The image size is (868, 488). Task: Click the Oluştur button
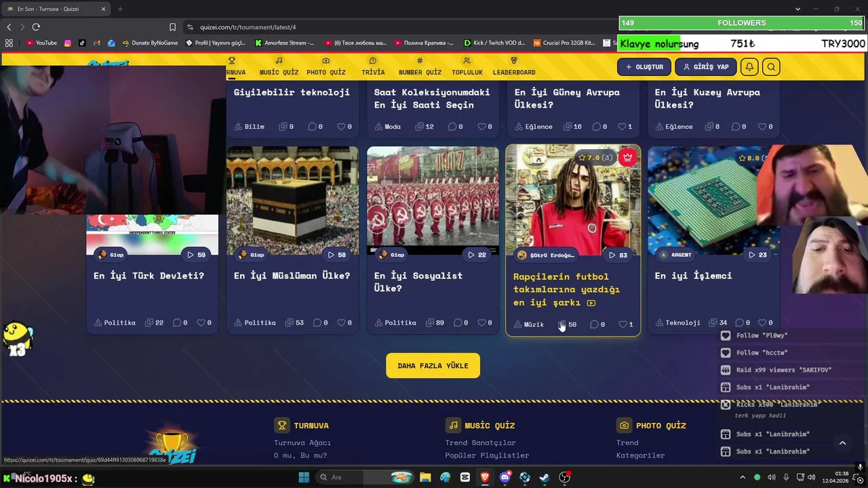click(x=644, y=67)
